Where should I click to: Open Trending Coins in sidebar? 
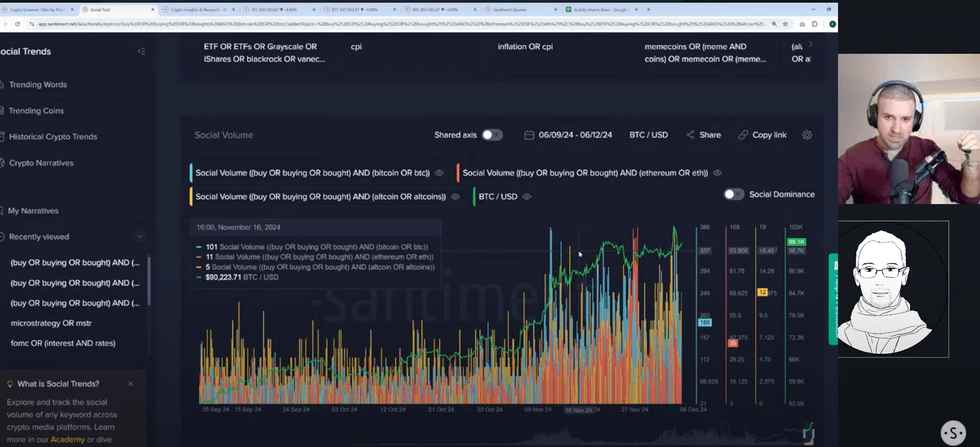click(x=36, y=110)
